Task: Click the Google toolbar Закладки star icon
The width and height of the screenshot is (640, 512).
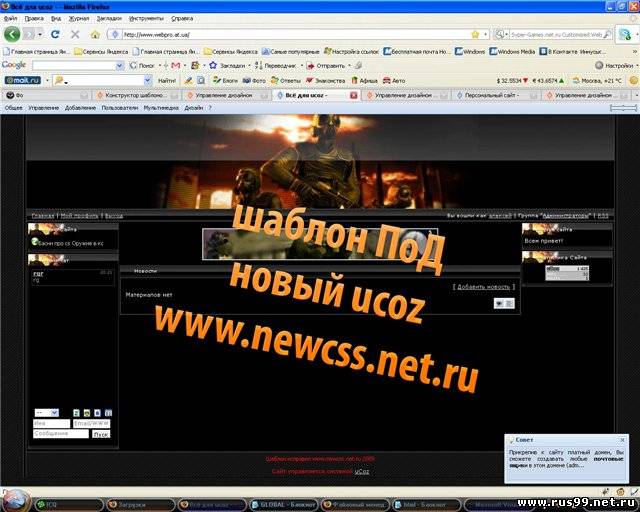Action: coord(213,65)
